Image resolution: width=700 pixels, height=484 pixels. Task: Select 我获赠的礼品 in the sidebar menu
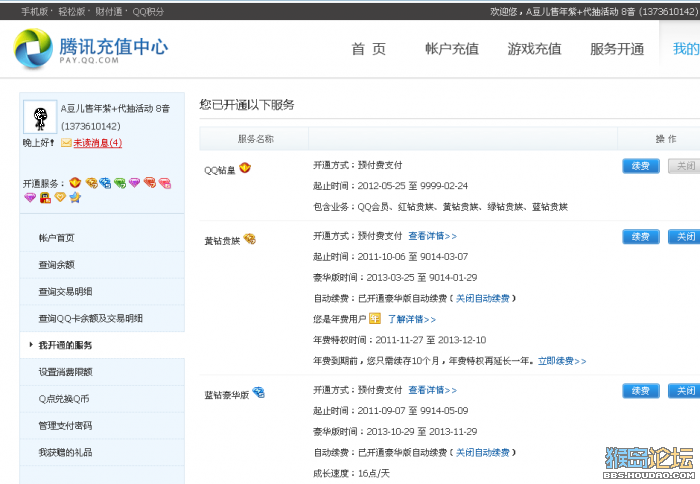pyautogui.click(x=66, y=452)
